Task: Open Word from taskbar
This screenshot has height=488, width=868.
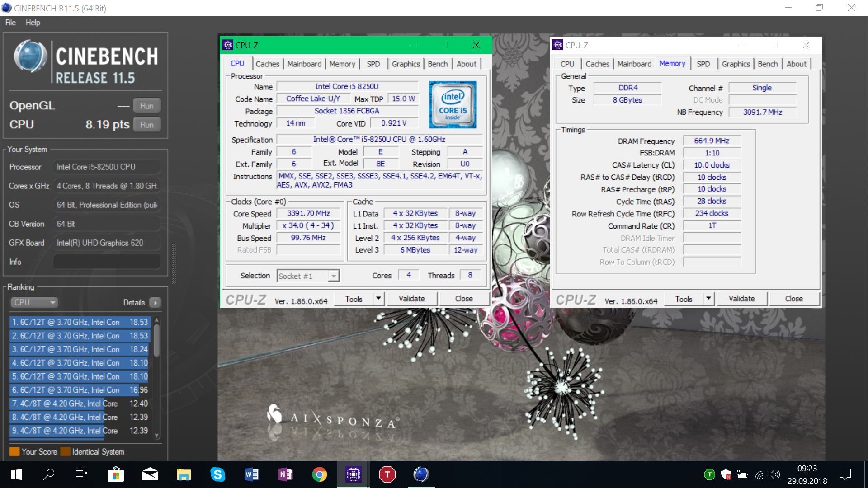Action: [x=251, y=474]
